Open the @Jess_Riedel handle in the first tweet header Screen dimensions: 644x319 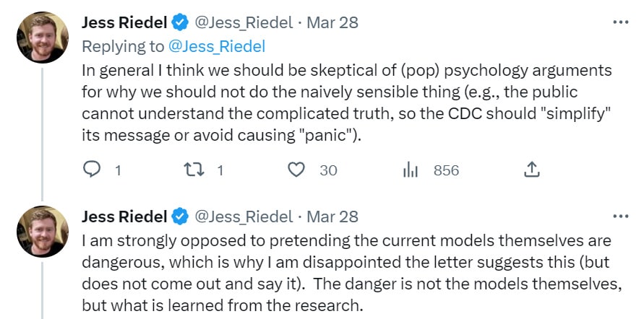[x=244, y=22]
